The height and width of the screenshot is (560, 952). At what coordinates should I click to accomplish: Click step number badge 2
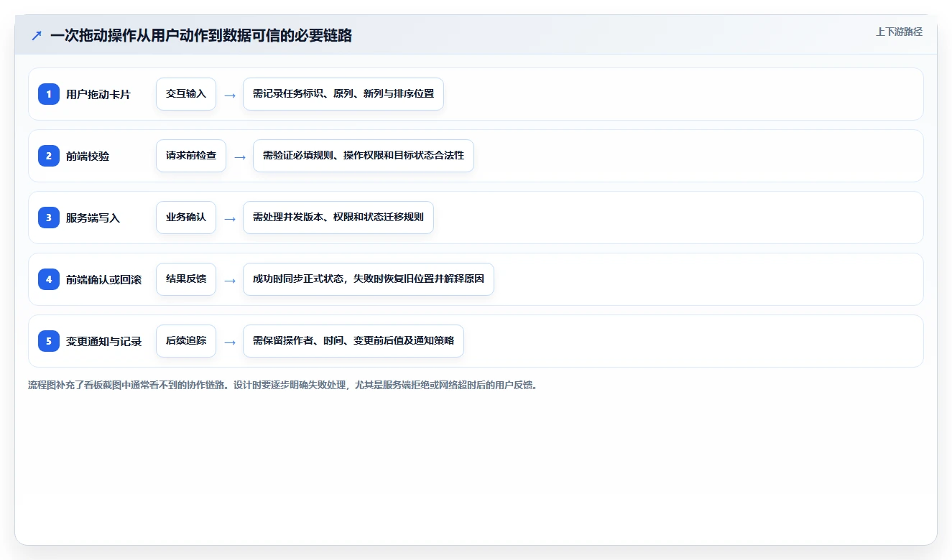49,156
